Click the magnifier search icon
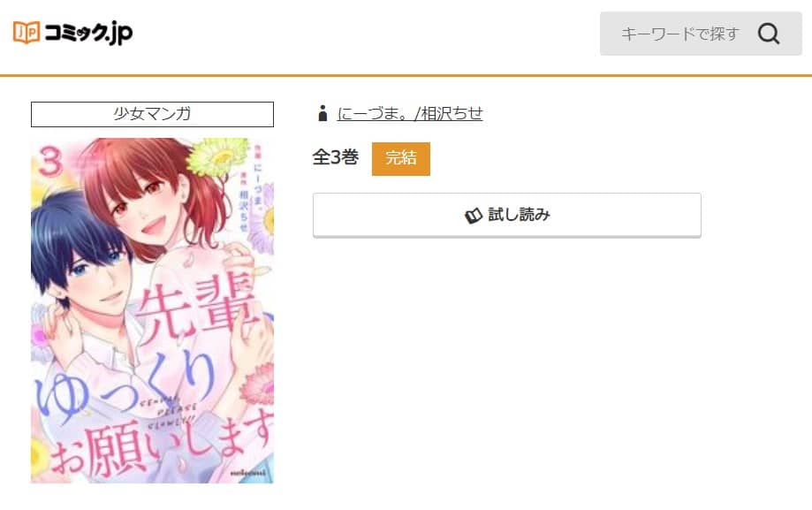 coord(769,34)
